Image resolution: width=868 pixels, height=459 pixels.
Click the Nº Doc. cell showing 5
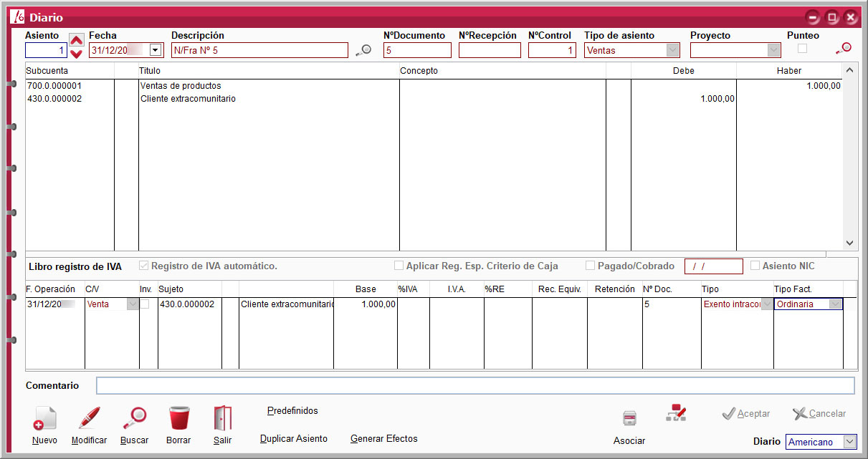[x=672, y=304]
